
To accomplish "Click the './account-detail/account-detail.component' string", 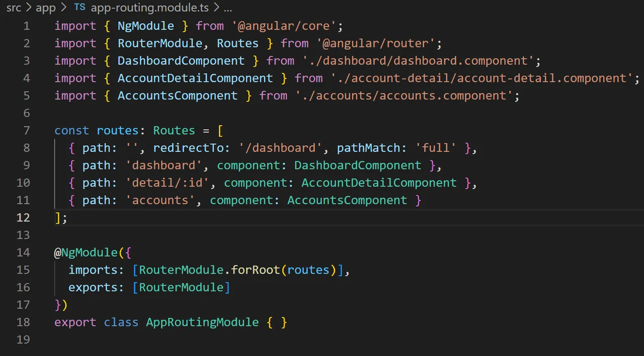I will pos(481,78).
